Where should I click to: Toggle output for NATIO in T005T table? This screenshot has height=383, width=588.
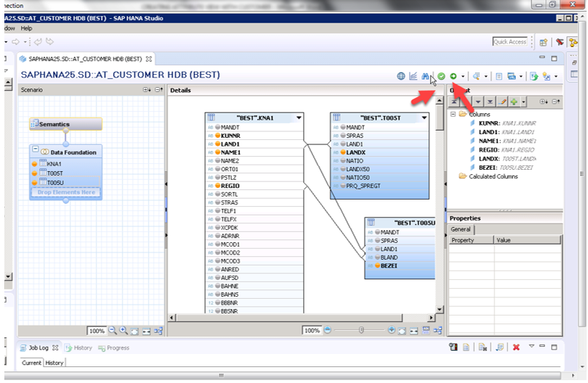click(x=343, y=160)
